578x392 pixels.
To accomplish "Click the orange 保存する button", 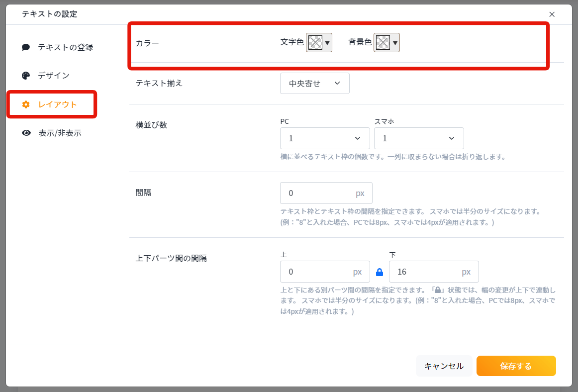I will pyautogui.click(x=516, y=366).
